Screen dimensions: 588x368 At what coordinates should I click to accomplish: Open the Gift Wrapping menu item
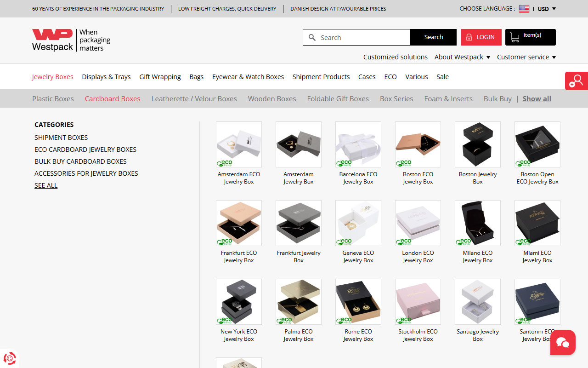(x=160, y=77)
